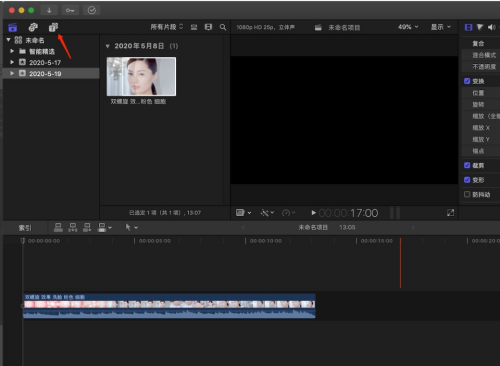Open the titles and generators sidebar

(53, 27)
